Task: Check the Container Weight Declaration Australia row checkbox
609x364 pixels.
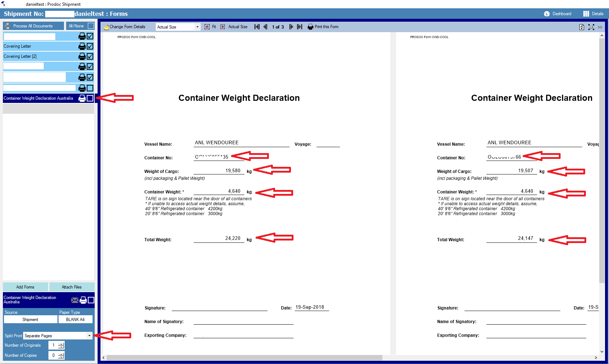Action: tap(90, 98)
